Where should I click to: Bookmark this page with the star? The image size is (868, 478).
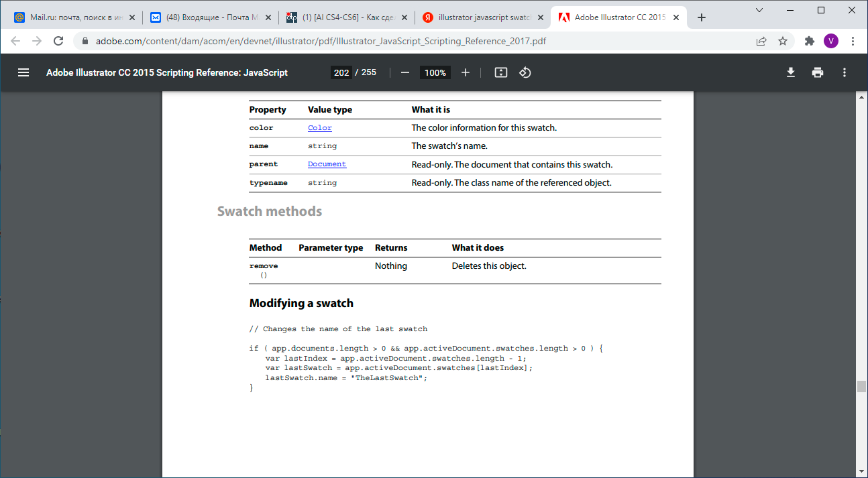pyautogui.click(x=783, y=41)
